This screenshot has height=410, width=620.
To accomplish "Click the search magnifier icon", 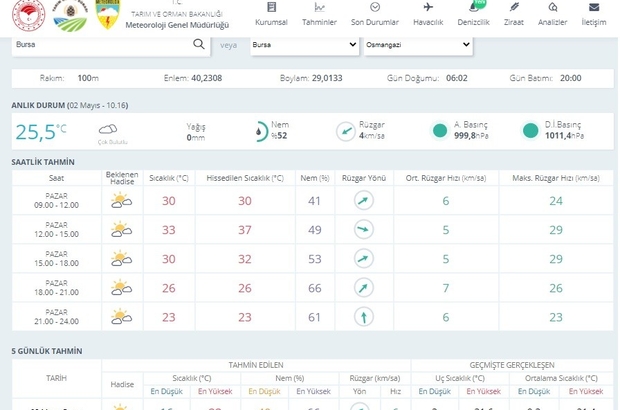I will (x=199, y=45).
